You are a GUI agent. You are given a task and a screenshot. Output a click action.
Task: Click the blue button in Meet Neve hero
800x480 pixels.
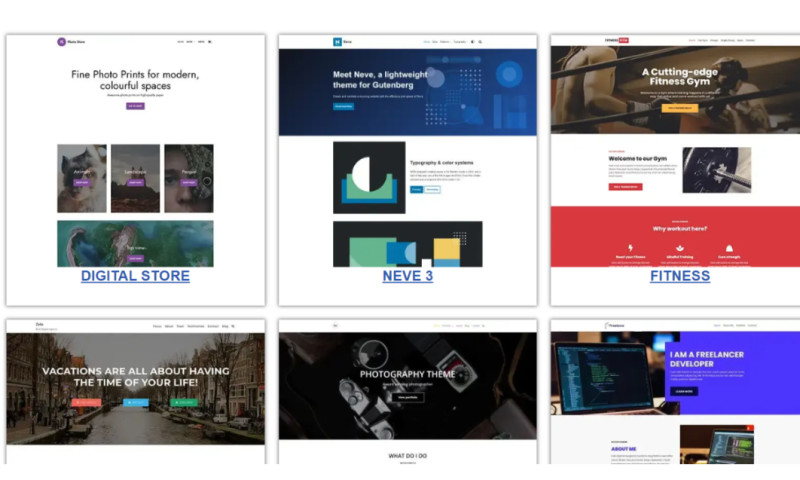coord(343,106)
